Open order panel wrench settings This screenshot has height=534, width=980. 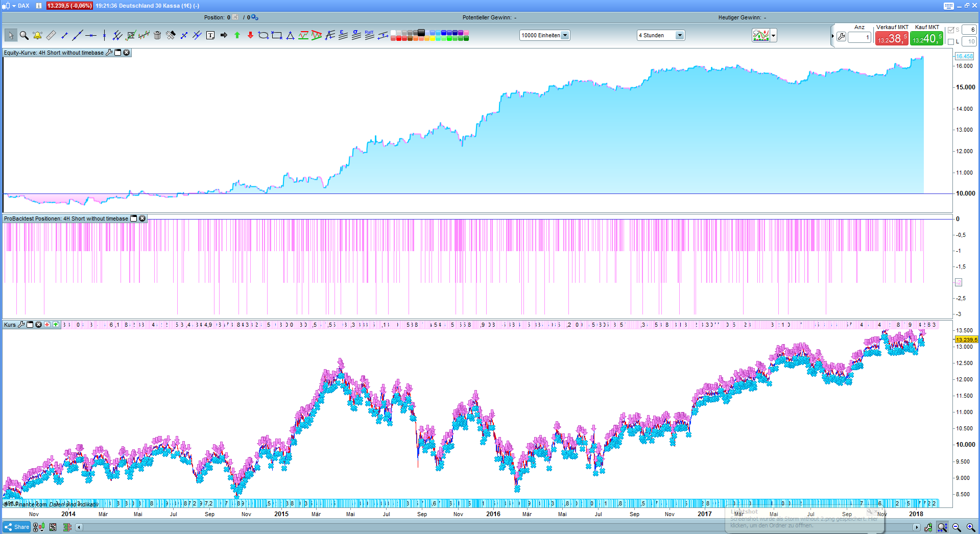(842, 37)
